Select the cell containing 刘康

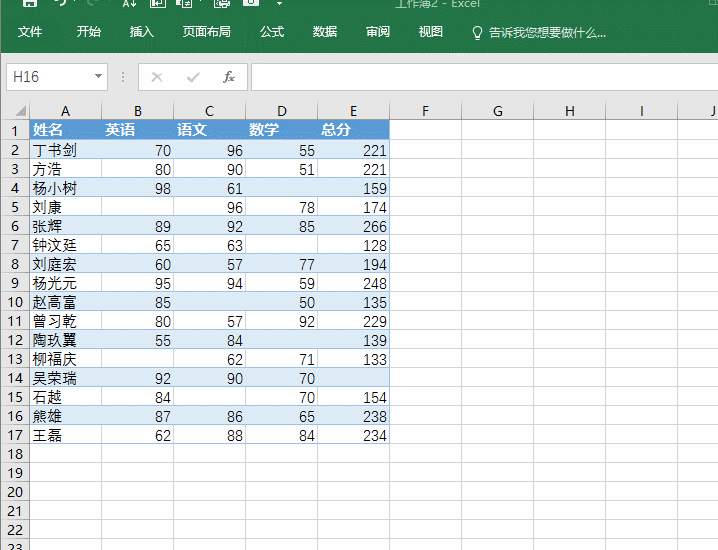pos(65,207)
